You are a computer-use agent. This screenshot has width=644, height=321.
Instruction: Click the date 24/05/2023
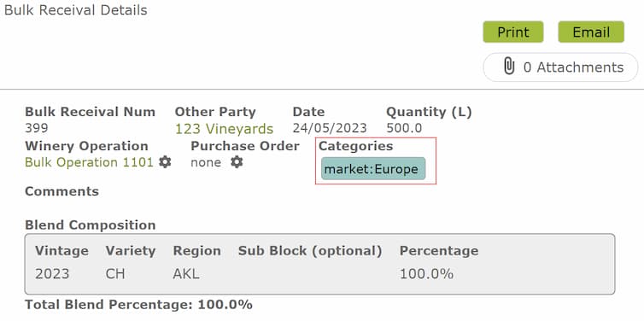point(330,128)
